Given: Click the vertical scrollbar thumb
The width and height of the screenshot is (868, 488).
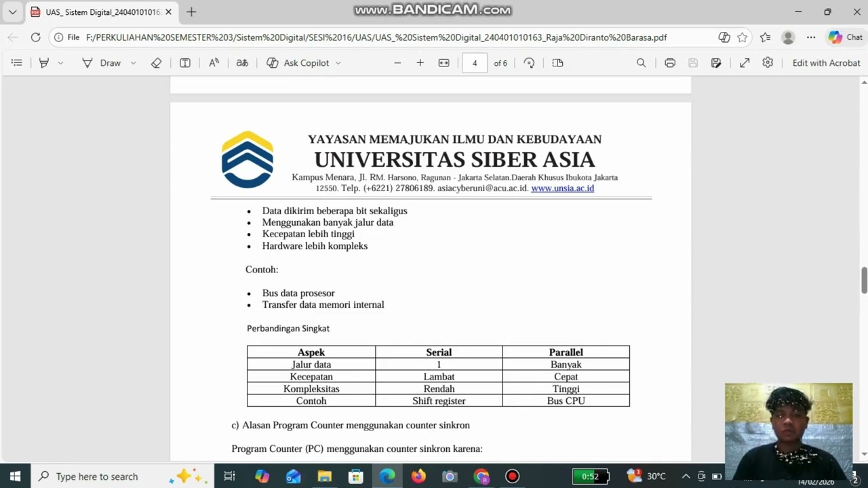Looking at the screenshot, I should (864, 281).
